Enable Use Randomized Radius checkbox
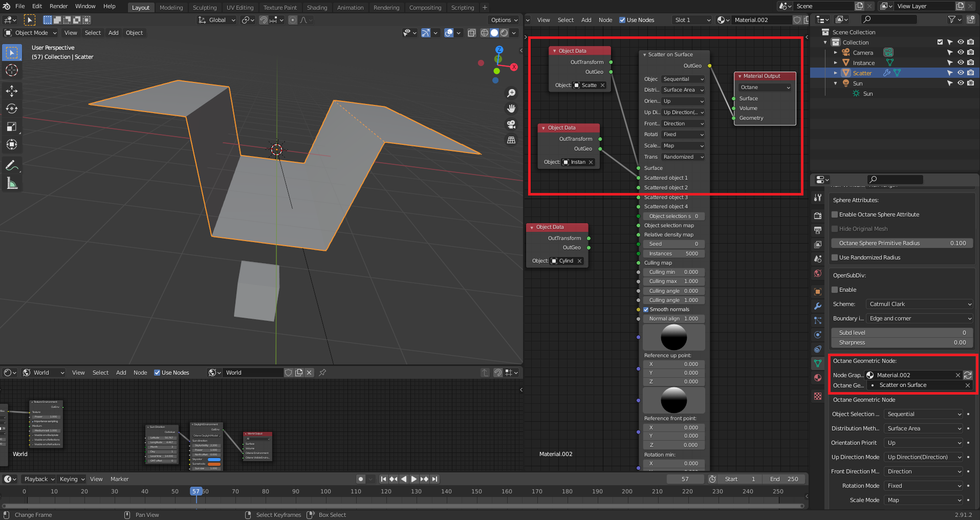This screenshot has height=520, width=980. [835, 257]
